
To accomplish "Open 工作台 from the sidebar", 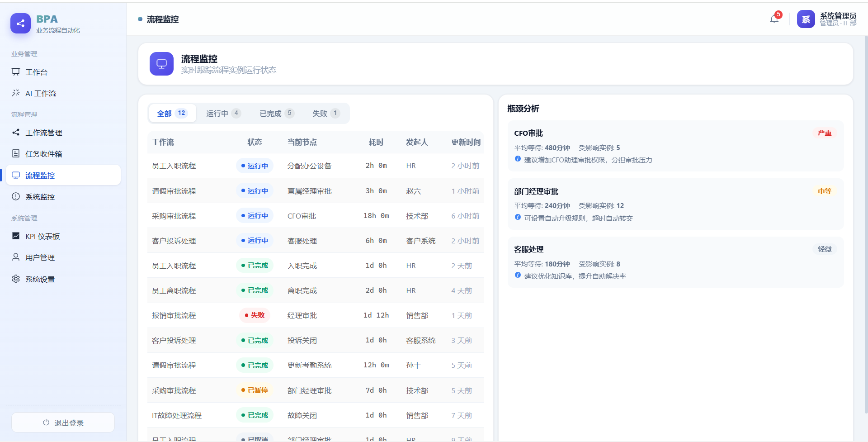I will coord(63,72).
